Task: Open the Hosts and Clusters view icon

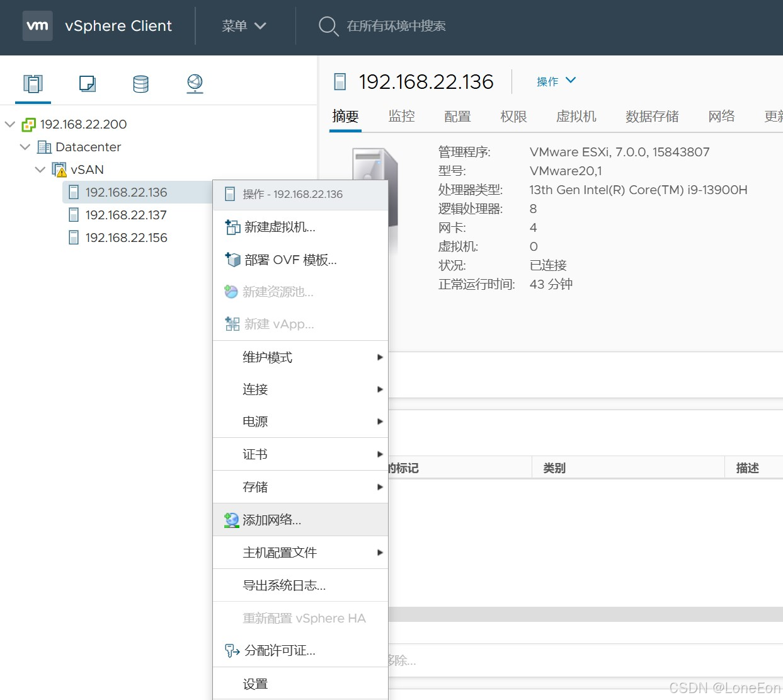Action: pyautogui.click(x=33, y=83)
